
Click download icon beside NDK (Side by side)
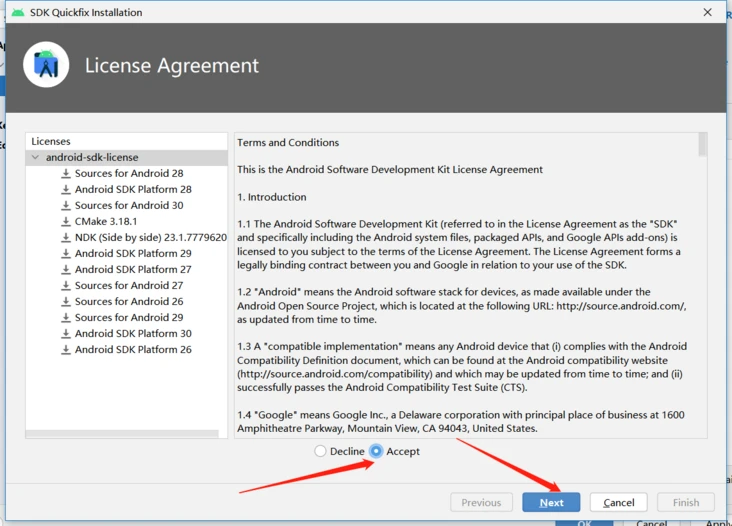(x=66, y=237)
